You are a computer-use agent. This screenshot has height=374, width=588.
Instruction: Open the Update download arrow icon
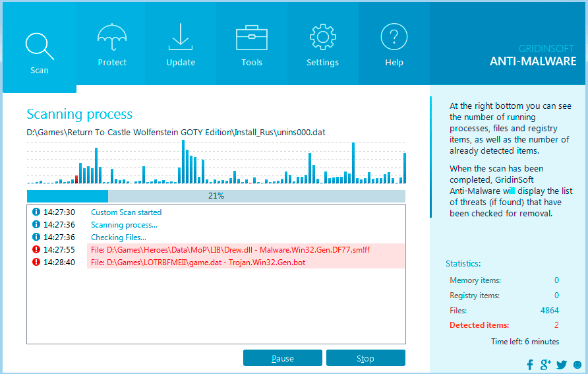coord(181,37)
